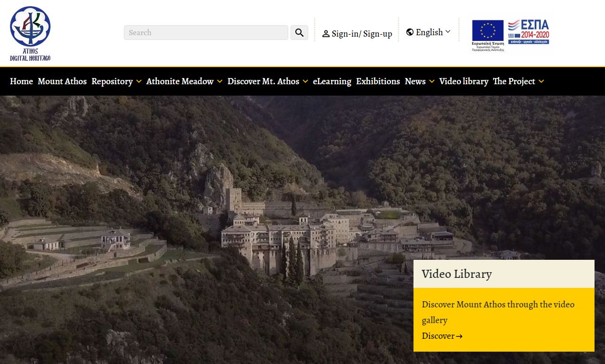Go to the Home menu item
Screen dimensions: 605x364
click(x=21, y=81)
